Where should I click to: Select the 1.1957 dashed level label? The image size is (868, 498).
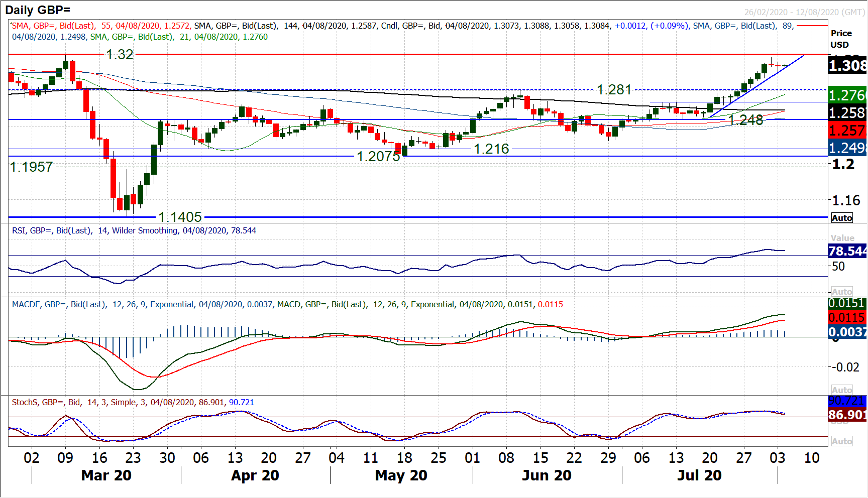pos(31,167)
